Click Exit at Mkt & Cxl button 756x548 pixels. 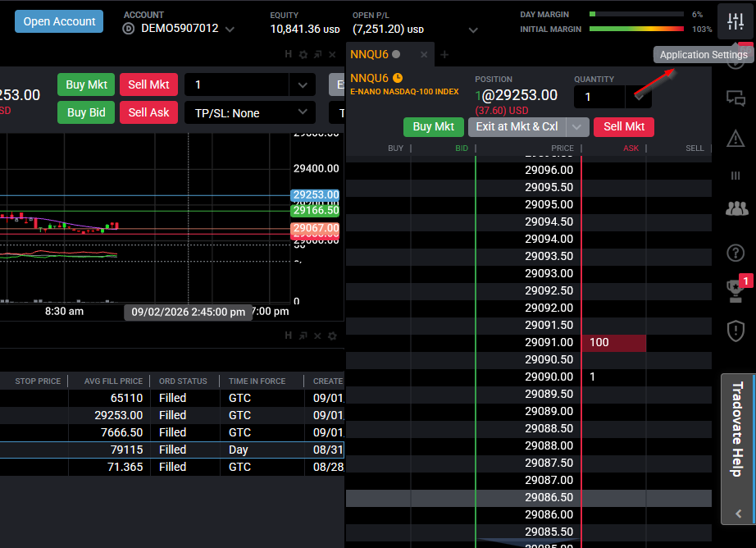[x=517, y=127]
